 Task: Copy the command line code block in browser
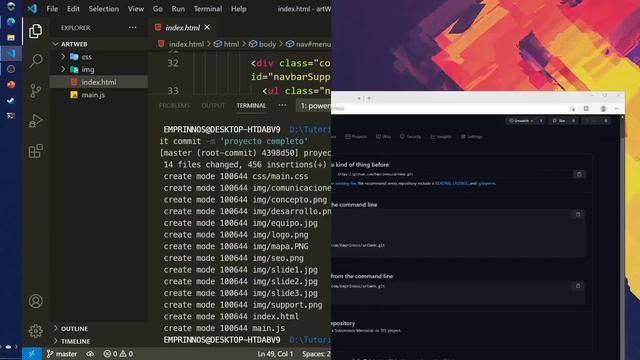(x=578, y=214)
